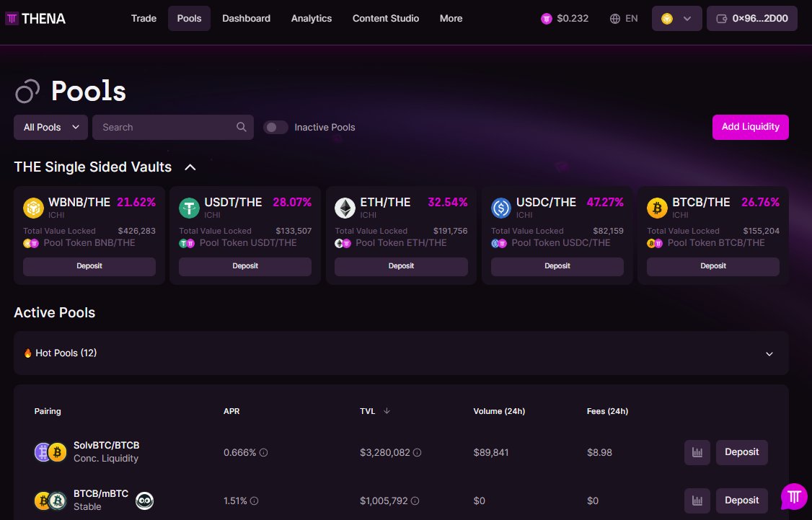812x520 pixels.
Task: Open the chart icon for BTCB/mBTC
Action: click(697, 501)
